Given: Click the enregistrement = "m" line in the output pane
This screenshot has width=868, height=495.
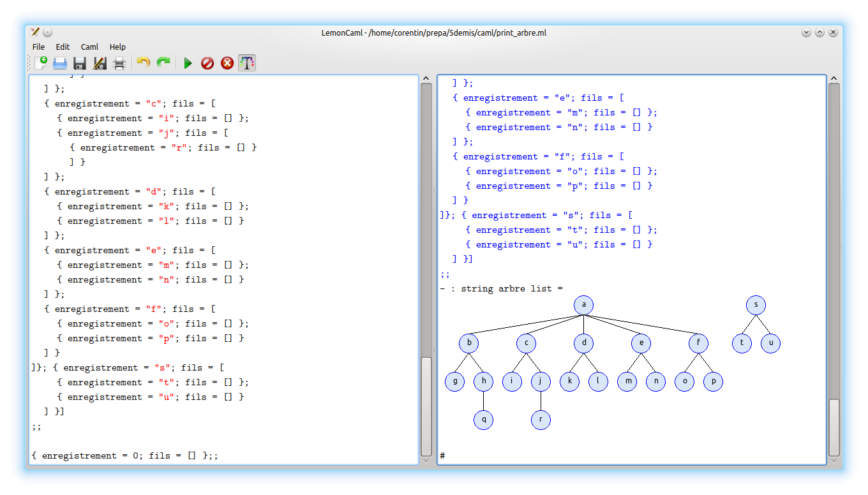Looking at the screenshot, I should click(x=561, y=112).
